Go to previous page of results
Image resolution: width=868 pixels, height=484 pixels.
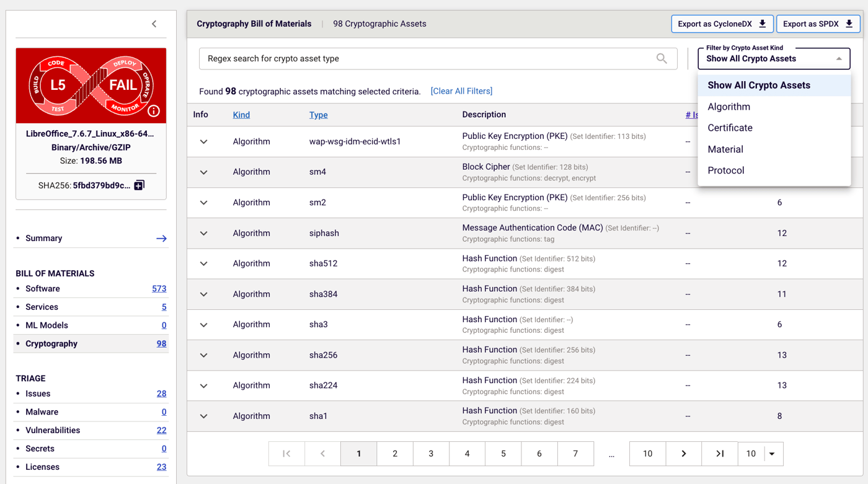pyautogui.click(x=322, y=454)
